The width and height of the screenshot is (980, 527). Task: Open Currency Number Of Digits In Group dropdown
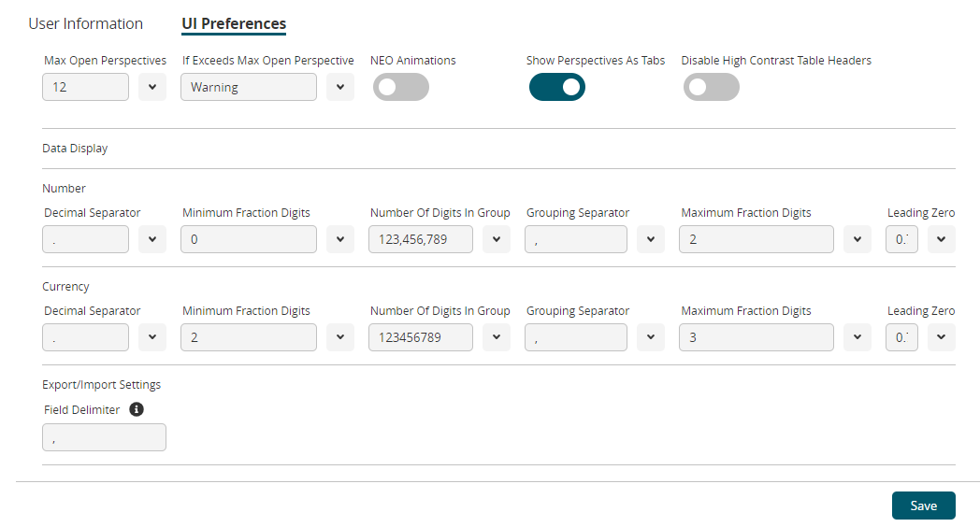click(x=497, y=337)
